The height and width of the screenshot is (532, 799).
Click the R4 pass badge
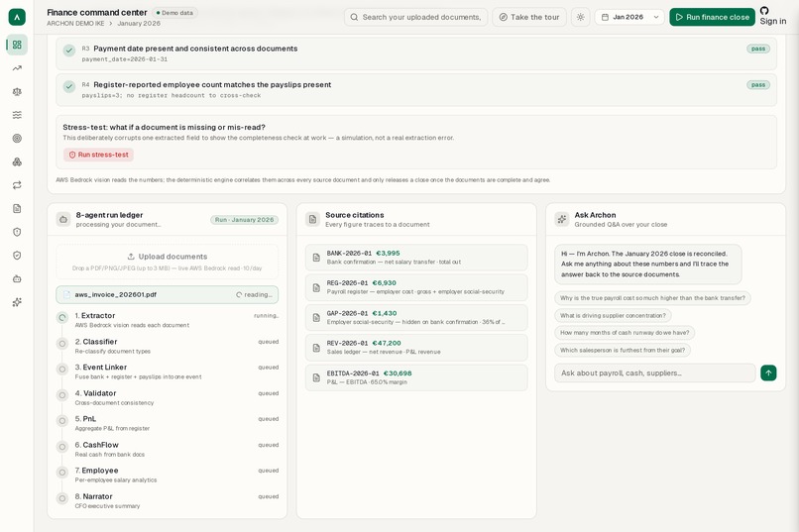[x=758, y=85]
